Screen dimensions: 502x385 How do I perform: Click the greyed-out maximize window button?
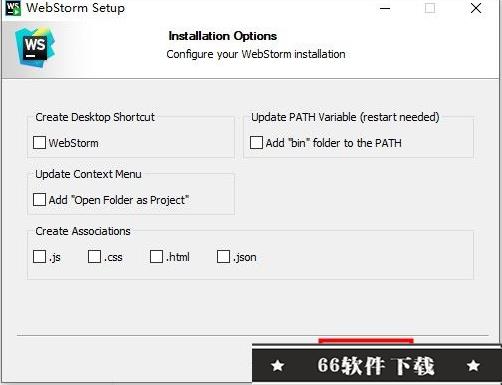430,8
